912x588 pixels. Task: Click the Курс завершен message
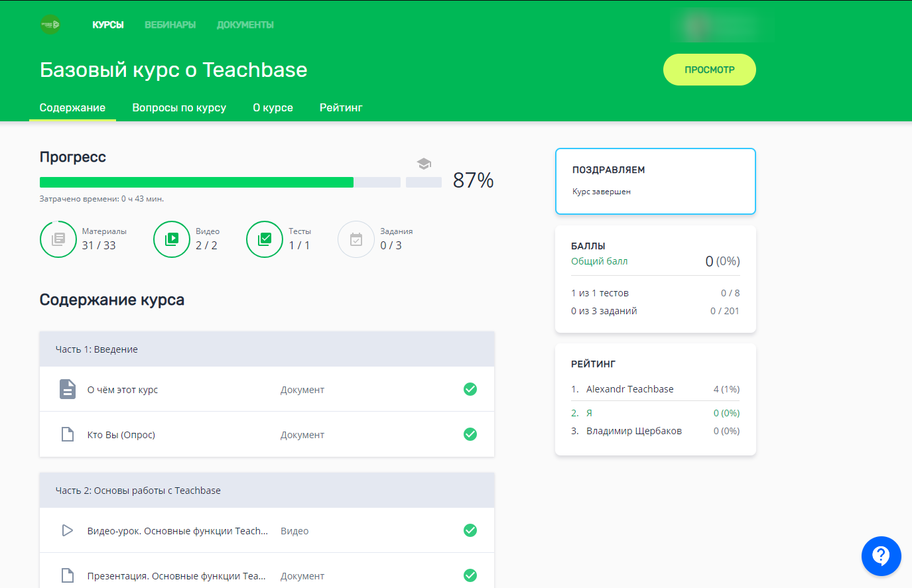(x=602, y=192)
